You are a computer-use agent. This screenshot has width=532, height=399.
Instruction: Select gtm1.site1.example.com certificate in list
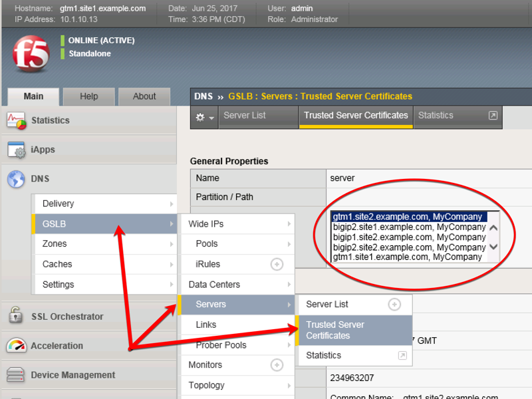(x=409, y=257)
